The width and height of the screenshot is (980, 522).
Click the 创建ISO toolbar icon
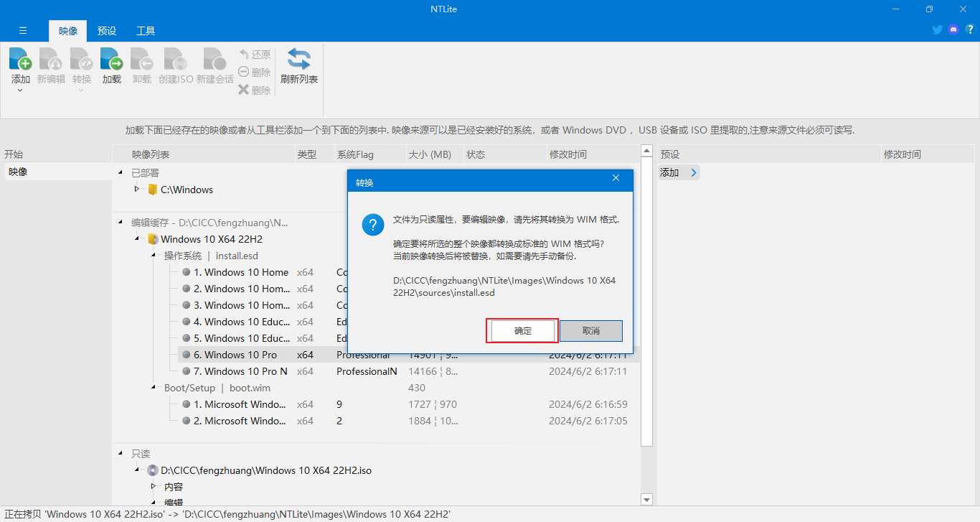click(175, 59)
